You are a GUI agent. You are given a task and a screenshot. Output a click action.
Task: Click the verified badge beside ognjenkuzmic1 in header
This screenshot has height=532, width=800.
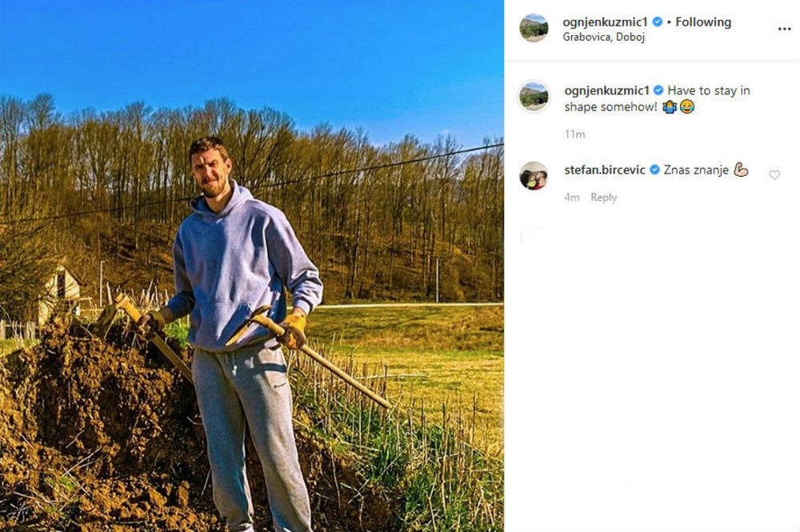658,22
